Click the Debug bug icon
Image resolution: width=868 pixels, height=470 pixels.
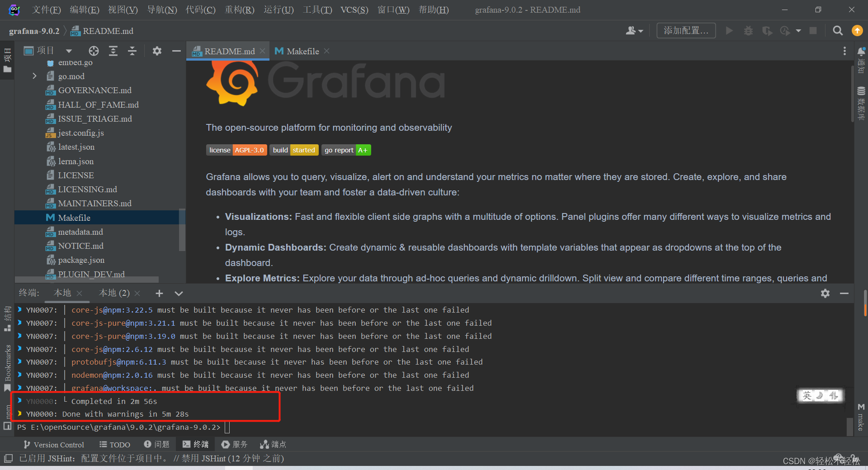tap(748, 30)
